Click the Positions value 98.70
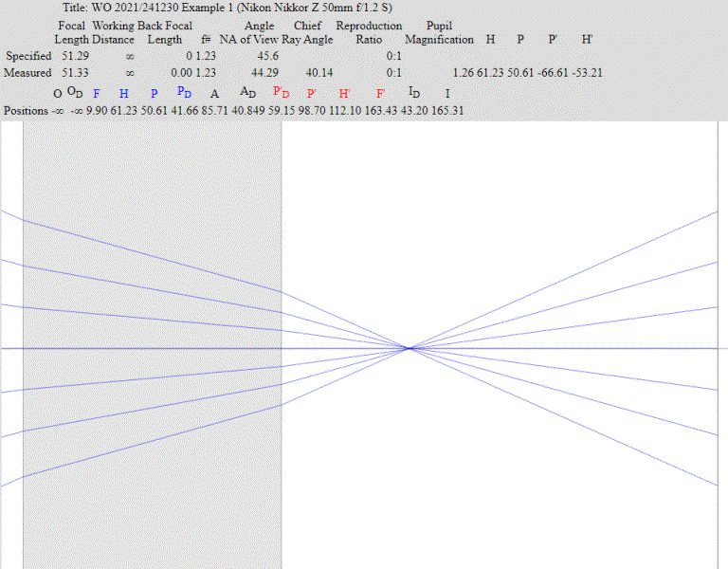 click(x=312, y=111)
